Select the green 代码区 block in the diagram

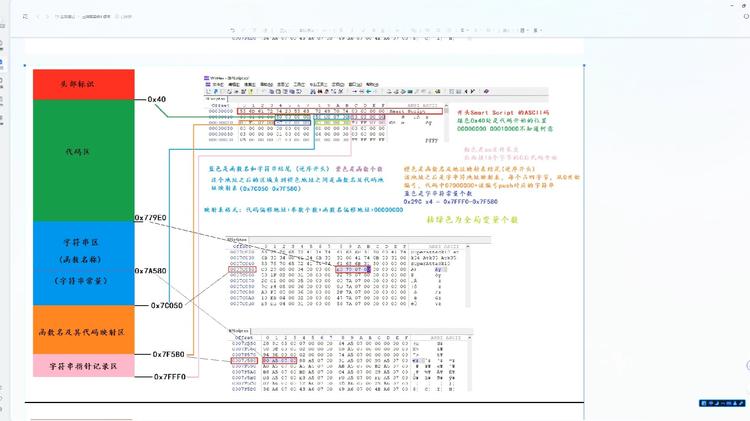[x=84, y=160]
